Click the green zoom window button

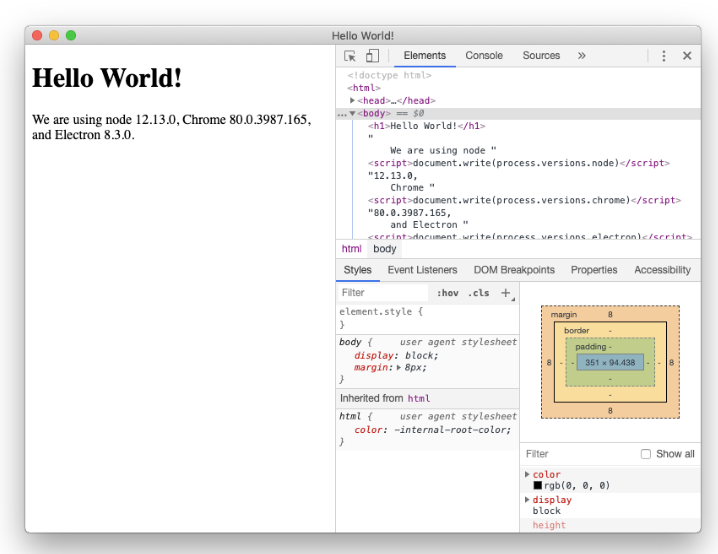[x=71, y=35]
